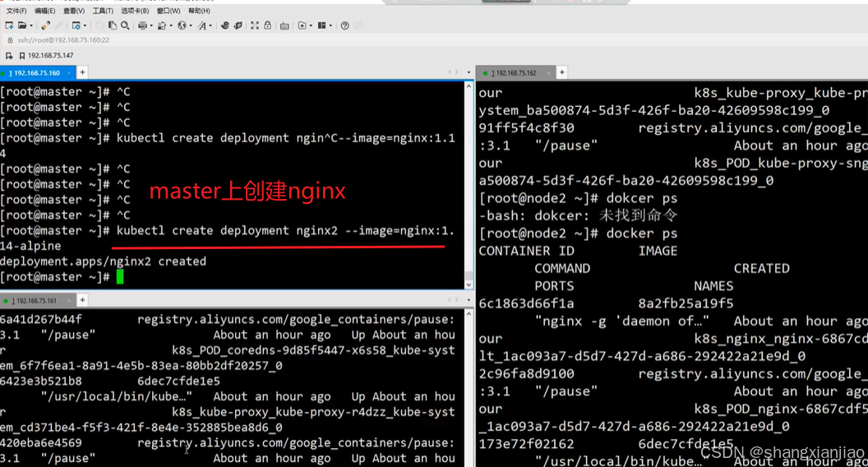Image resolution: width=868 pixels, height=467 pixels.
Task: Click the '[root@node2 ~]# docker ps' line
Action: click(578, 233)
